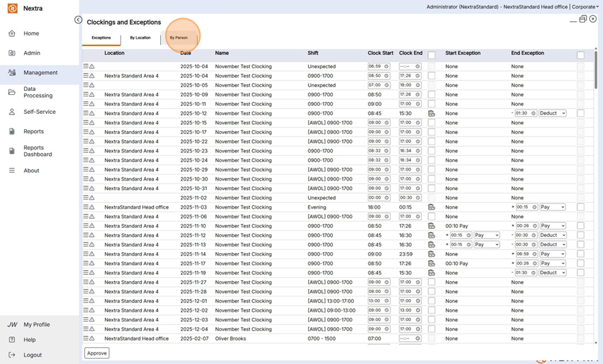Open start exception Pay dropdown on 2025-11-12 row
Viewport: 603px width, 364px height.
[x=486, y=236]
